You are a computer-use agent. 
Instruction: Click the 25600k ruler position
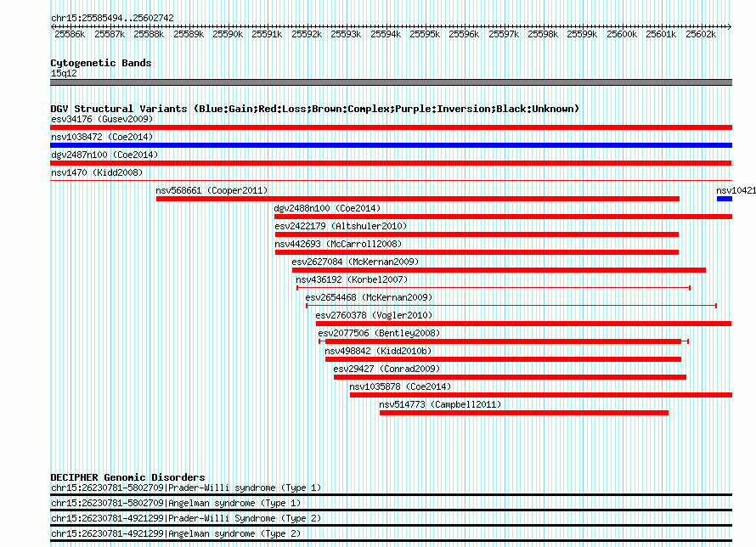coord(622,34)
